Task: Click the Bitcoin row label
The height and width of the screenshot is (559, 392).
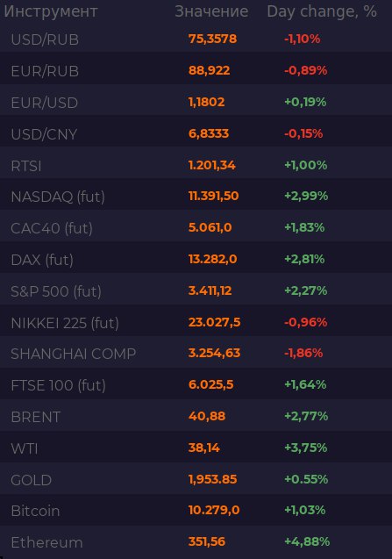Action: 35,511
